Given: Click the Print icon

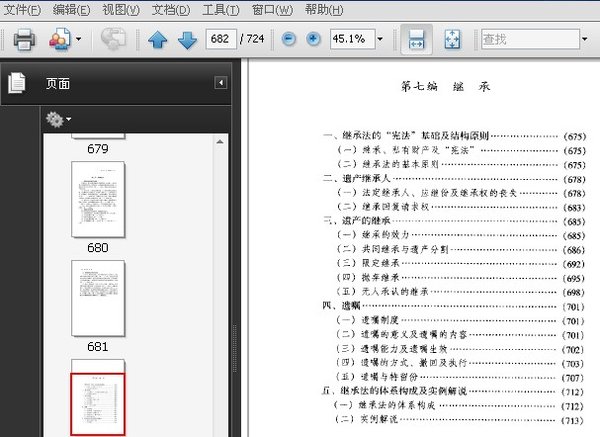Looking at the screenshot, I should coord(24,39).
